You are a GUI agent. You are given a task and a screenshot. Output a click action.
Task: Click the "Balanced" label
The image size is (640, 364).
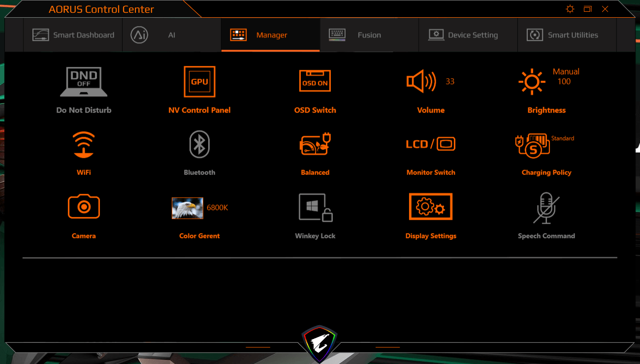315,173
